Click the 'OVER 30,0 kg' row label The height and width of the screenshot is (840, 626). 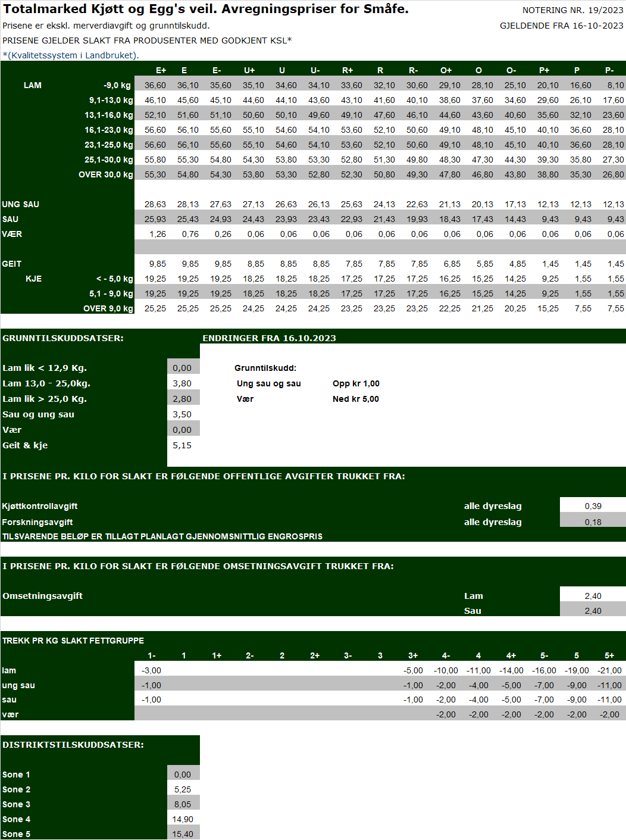point(106,174)
